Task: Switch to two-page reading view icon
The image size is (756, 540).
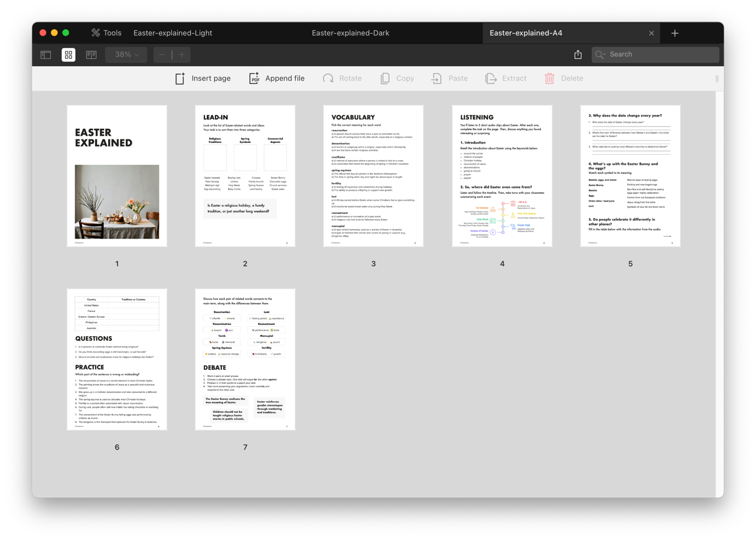Action: click(x=90, y=54)
